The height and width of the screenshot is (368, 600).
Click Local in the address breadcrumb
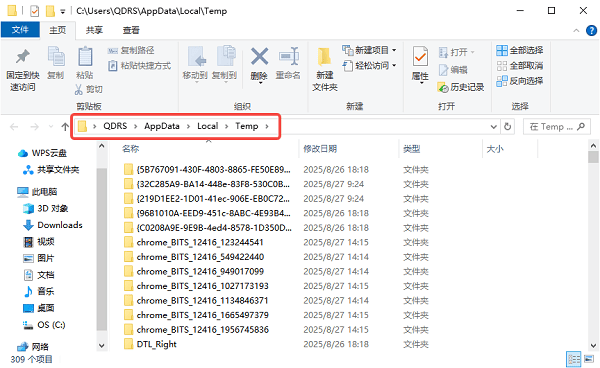[x=208, y=126]
